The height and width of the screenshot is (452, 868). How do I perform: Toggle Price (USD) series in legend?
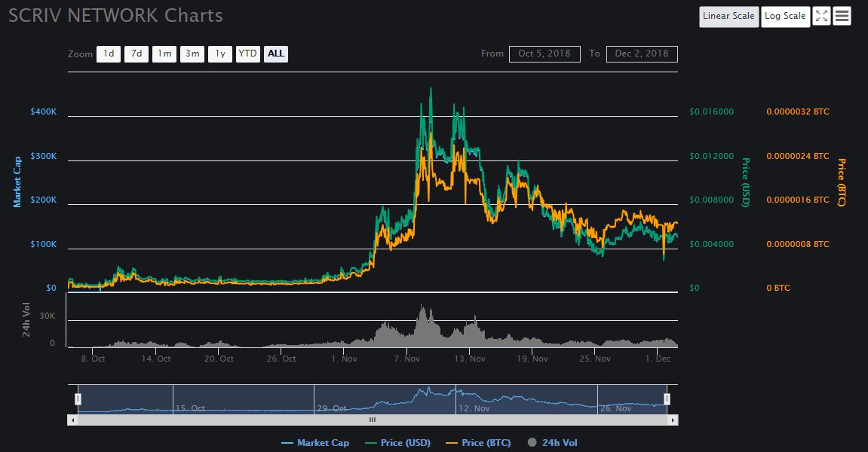398,443
